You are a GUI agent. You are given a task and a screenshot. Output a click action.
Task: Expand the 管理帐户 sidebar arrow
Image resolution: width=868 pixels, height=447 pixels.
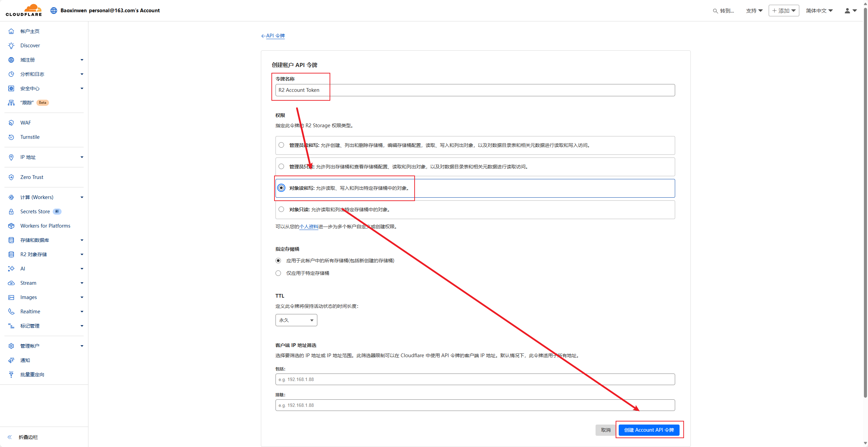click(82, 346)
